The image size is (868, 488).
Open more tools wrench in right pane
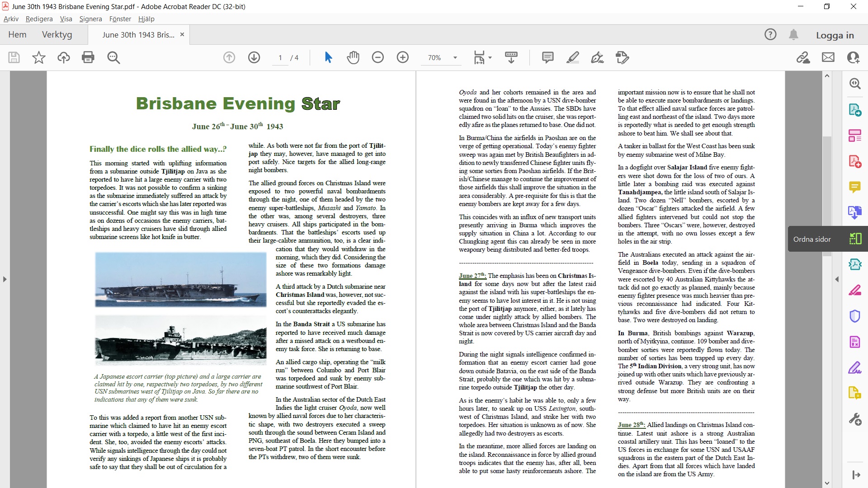tap(855, 419)
